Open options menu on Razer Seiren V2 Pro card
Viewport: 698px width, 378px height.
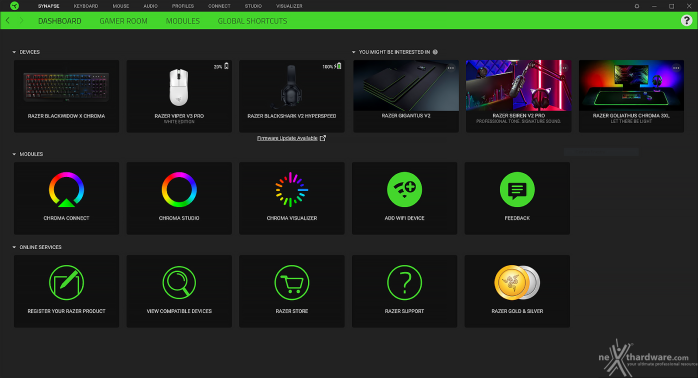click(564, 68)
